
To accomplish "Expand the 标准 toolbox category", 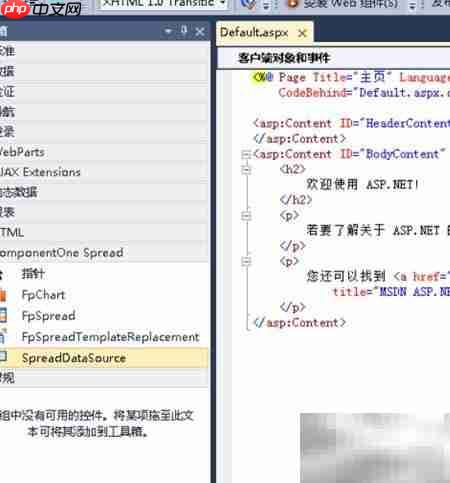I will (x=104, y=51).
